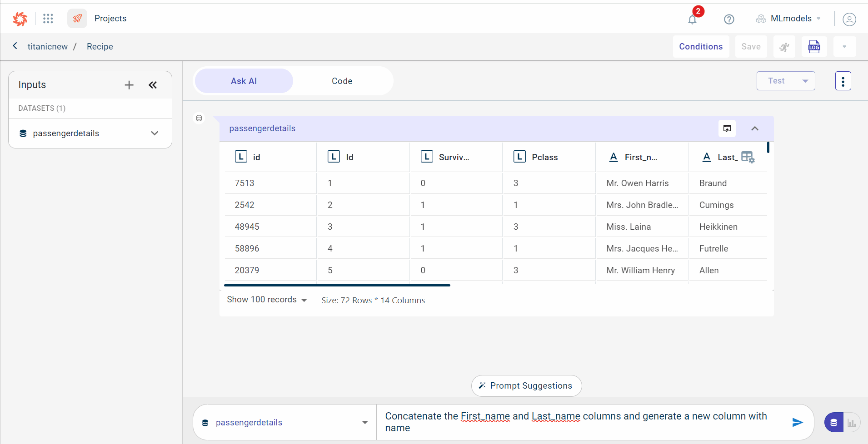Open Prompt Suggestions
This screenshot has width=868, height=444.
click(526, 385)
